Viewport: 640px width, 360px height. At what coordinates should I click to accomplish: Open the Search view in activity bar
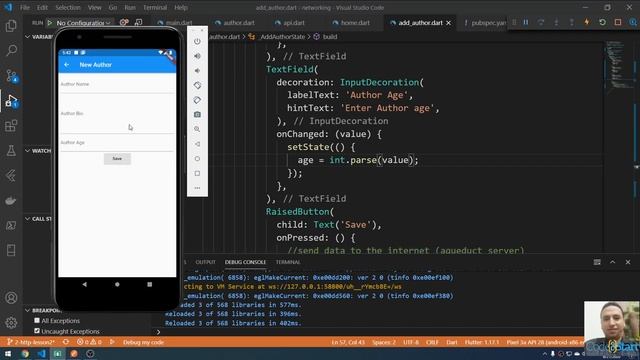11,51
